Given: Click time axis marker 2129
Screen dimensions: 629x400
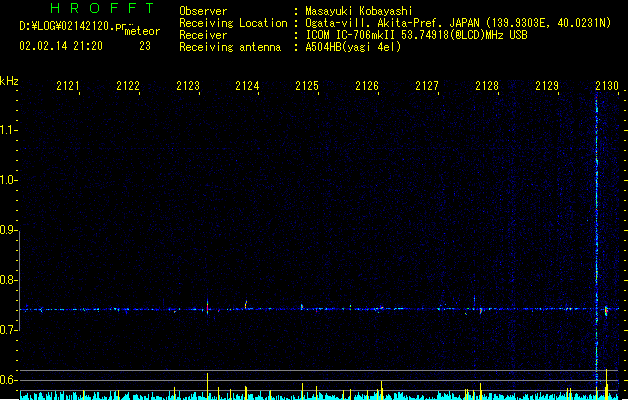Looking at the screenshot, I should [x=547, y=86].
